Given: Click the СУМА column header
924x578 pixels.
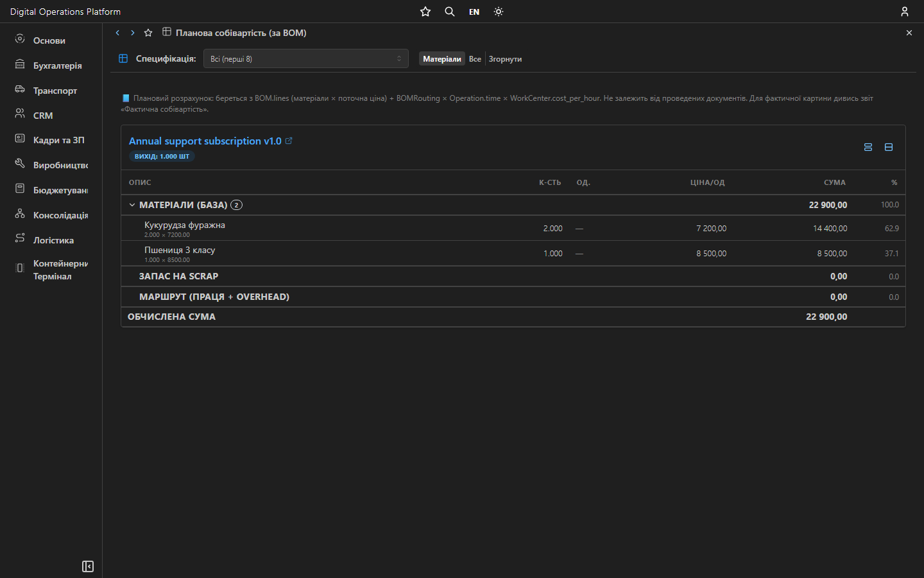Looking at the screenshot, I should pos(835,182).
